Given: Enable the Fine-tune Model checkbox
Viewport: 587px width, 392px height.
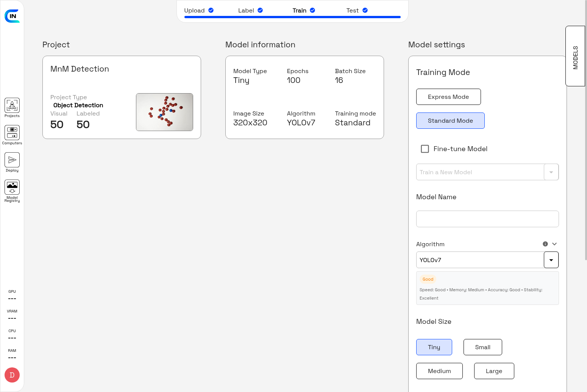Looking at the screenshot, I should (425, 149).
